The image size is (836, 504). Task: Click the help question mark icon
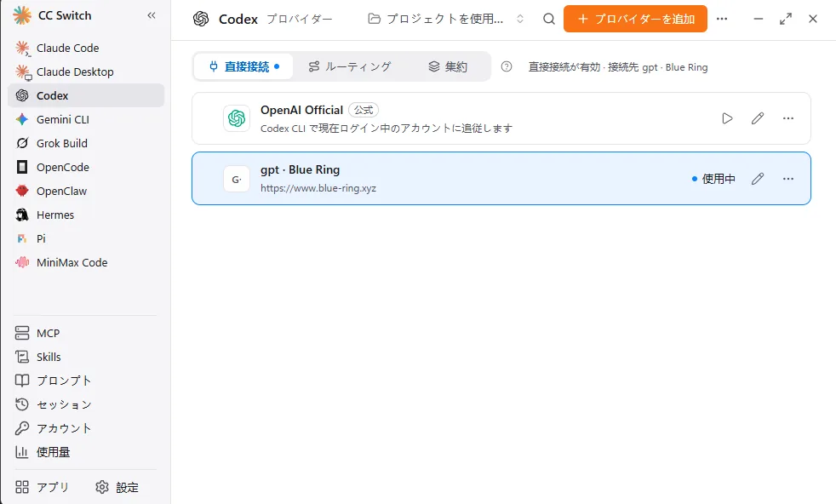coord(507,66)
